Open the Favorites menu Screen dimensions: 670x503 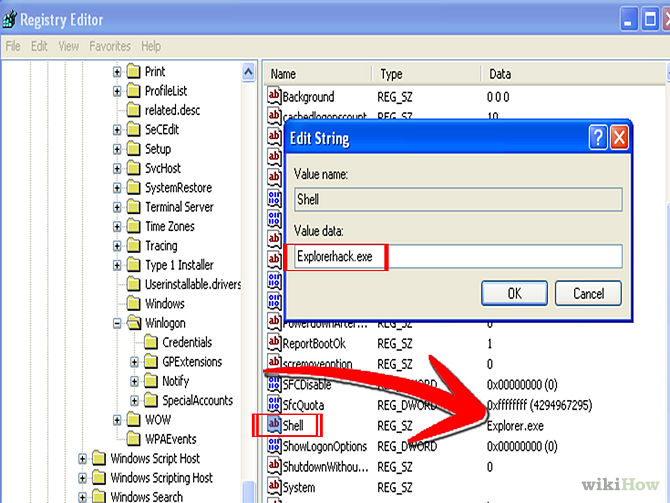[x=110, y=46]
